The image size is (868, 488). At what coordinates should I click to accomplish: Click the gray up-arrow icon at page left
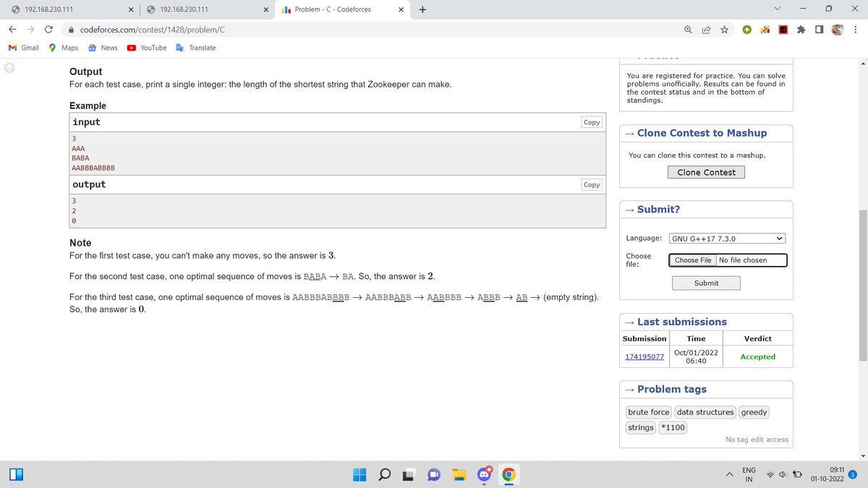point(9,69)
